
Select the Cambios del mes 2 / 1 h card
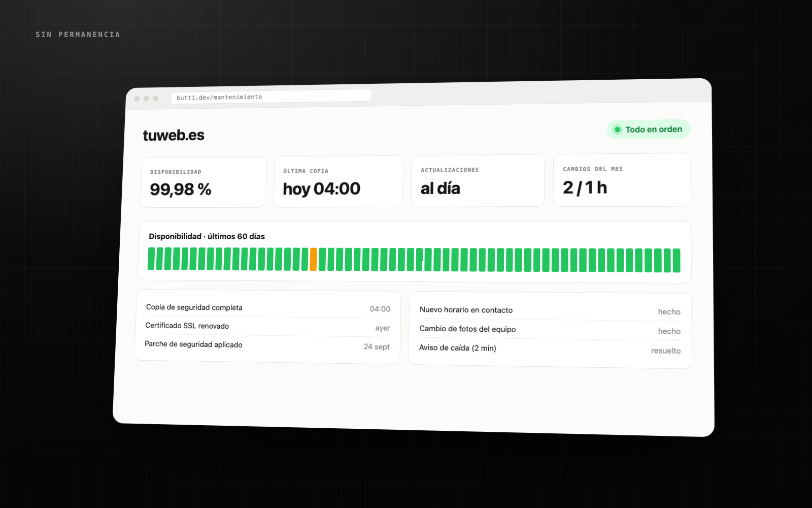click(x=622, y=180)
